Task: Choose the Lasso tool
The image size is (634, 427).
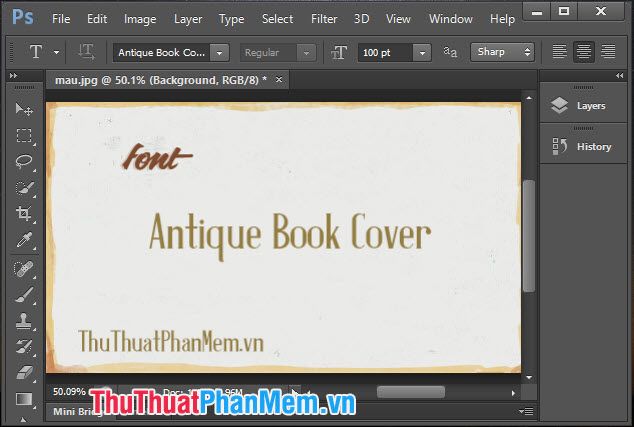Action: [24, 161]
